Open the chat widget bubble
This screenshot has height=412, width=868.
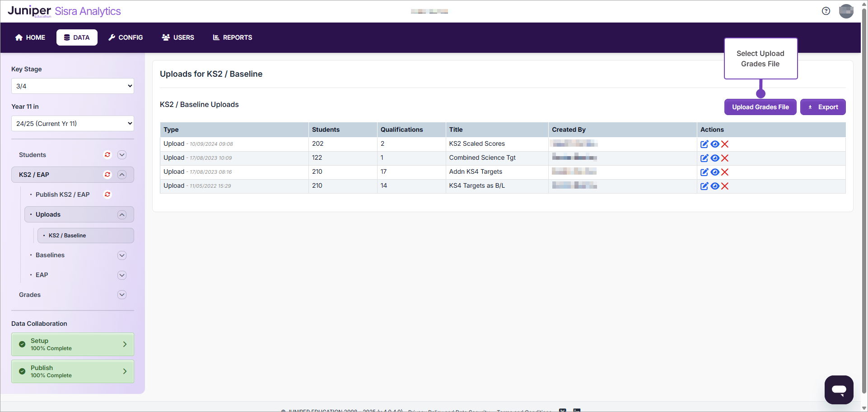click(x=839, y=389)
